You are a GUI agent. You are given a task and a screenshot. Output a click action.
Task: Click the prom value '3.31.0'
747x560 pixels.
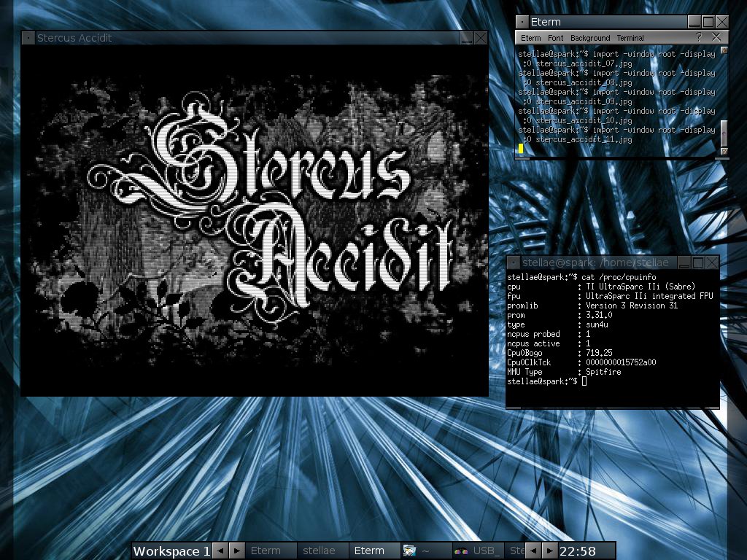(x=599, y=315)
